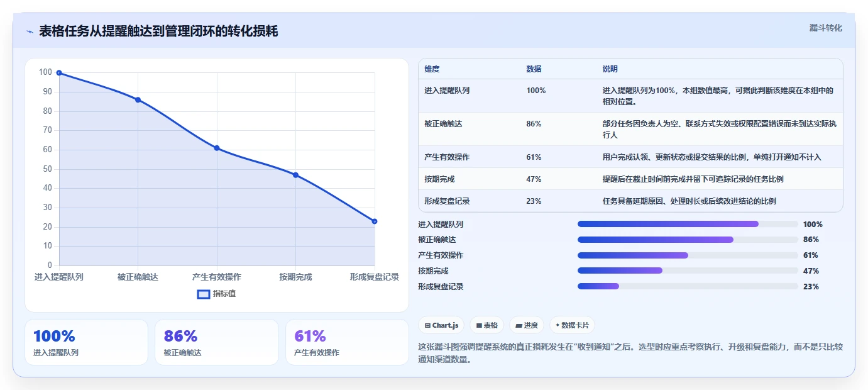Click the icon in the 表格 chip
868x390 pixels.
(x=479, y=325)
